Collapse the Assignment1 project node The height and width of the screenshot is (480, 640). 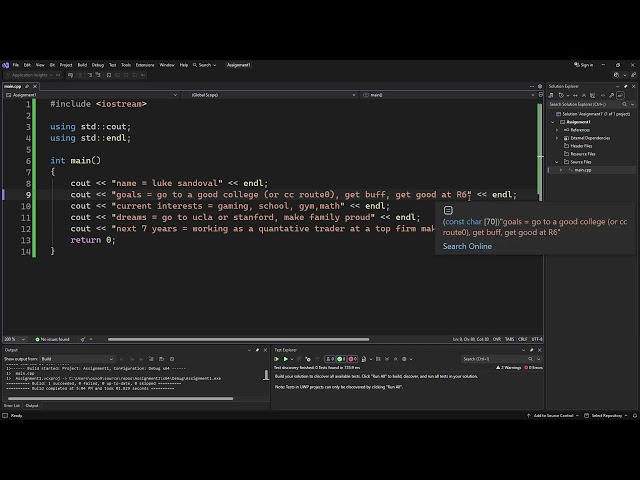pos(553,122)
